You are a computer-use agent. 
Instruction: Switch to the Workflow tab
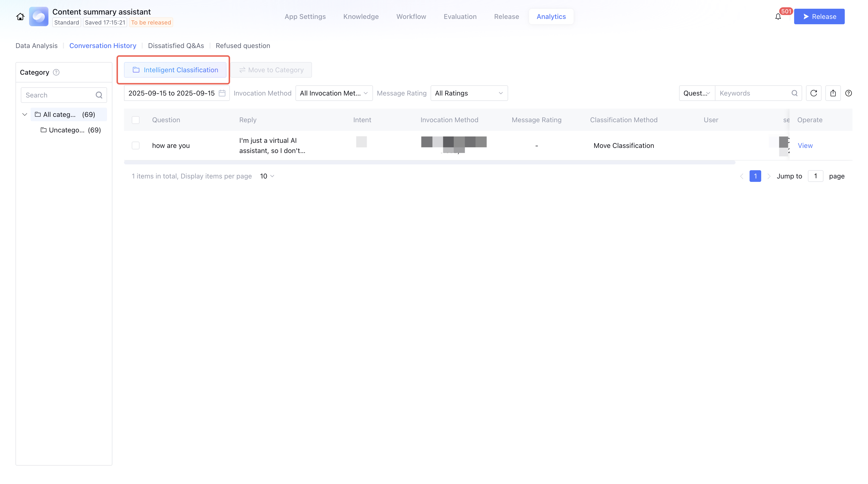pos(411,16)
